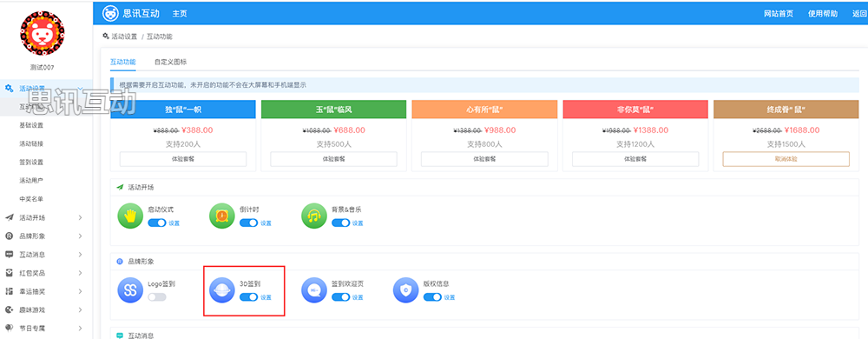Expand the 红包奖品 sidebar chevron
The image size is (868, 339).
(x=80, y=273)
